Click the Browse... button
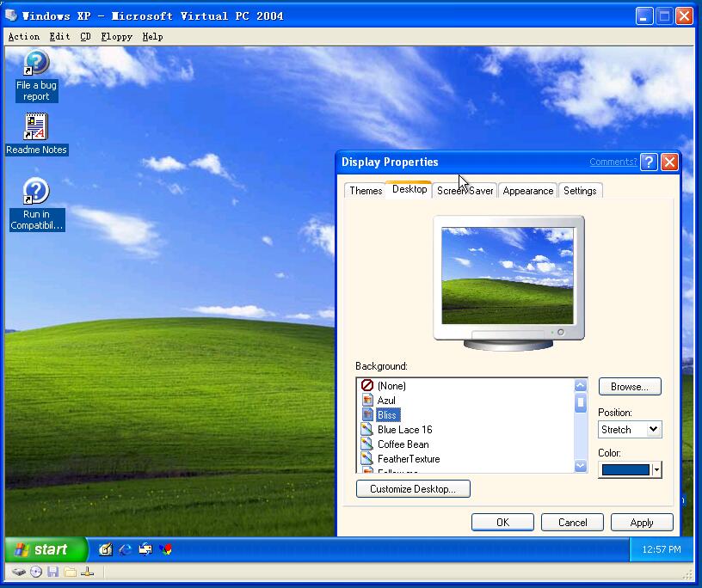This screenshot has height=588, width=702. point(630,387)
